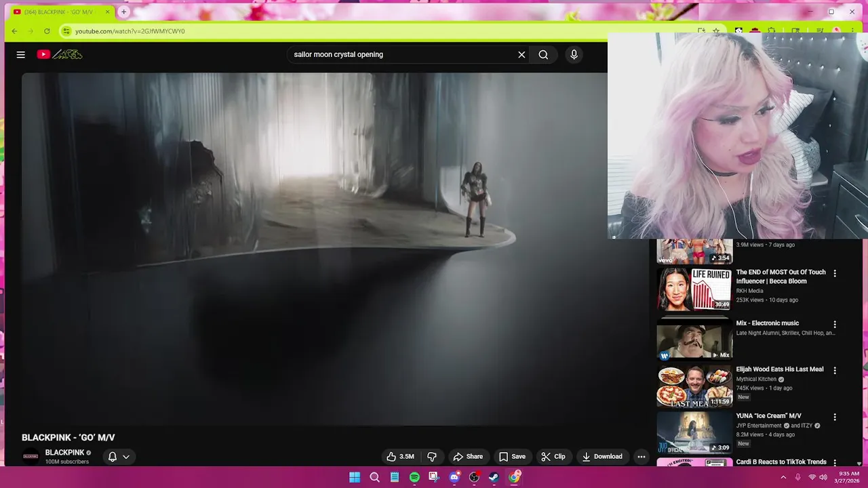
Task: Clear the search box with the X
Action: 521,54
